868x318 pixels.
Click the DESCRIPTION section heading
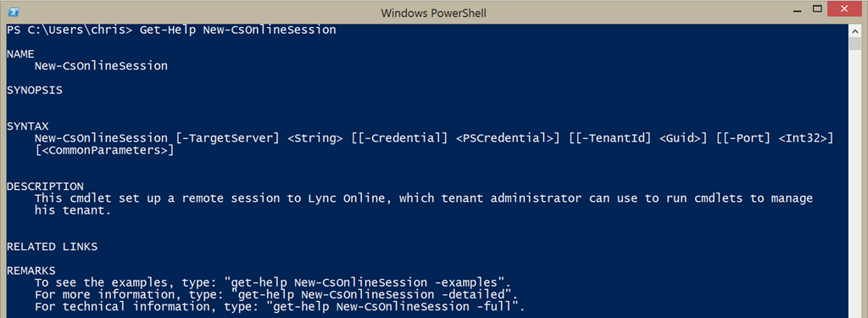click(x=45, y=187)
